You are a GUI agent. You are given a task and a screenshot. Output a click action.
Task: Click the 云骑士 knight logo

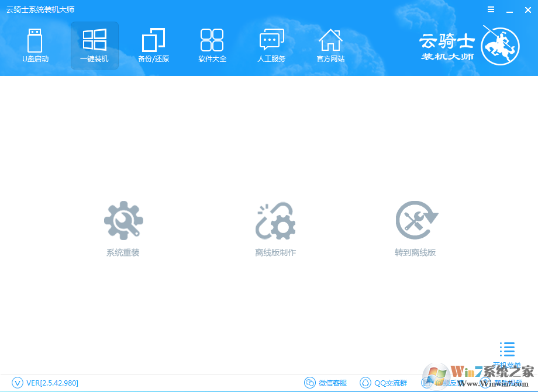click(x=500, y=46)
